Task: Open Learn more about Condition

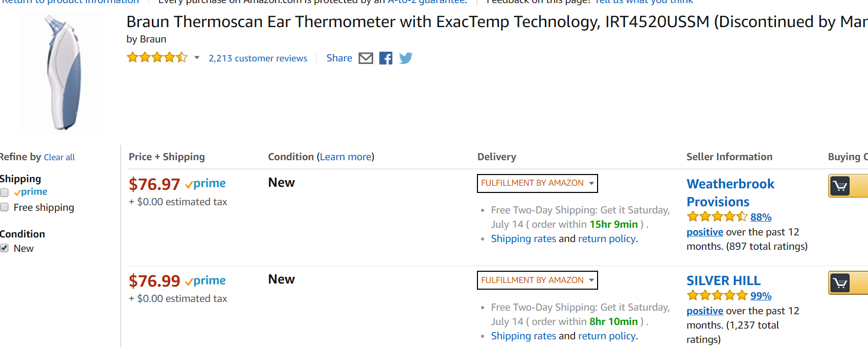Action: tap(346, 157)
